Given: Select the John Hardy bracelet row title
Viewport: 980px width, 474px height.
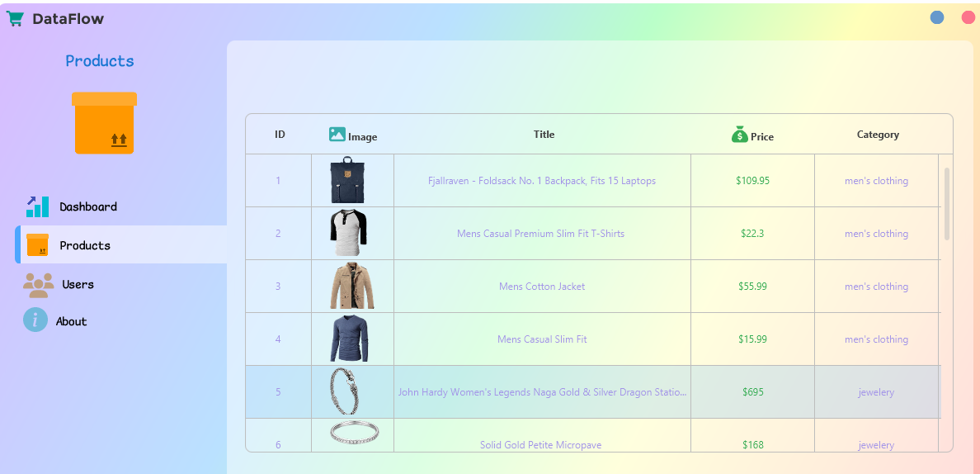Looking at the screenshot, I should pos(542,392).
